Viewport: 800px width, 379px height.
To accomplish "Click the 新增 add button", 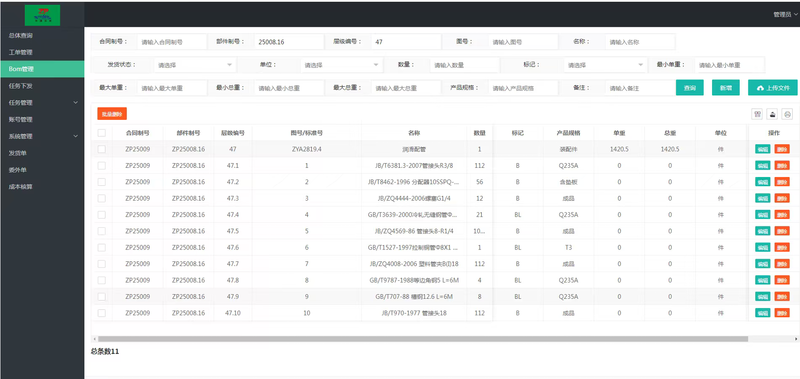I will click(726, 88).
